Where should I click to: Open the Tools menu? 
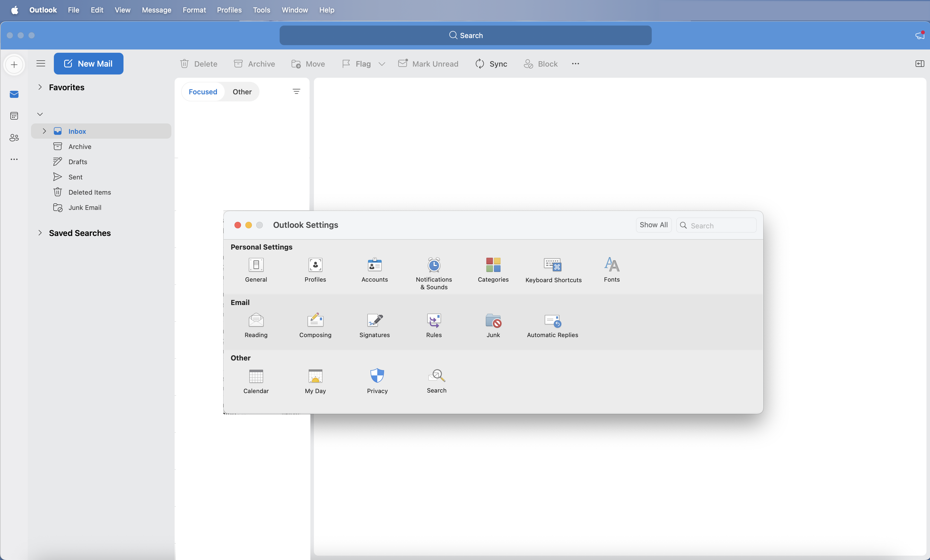(x=261, y=10)
